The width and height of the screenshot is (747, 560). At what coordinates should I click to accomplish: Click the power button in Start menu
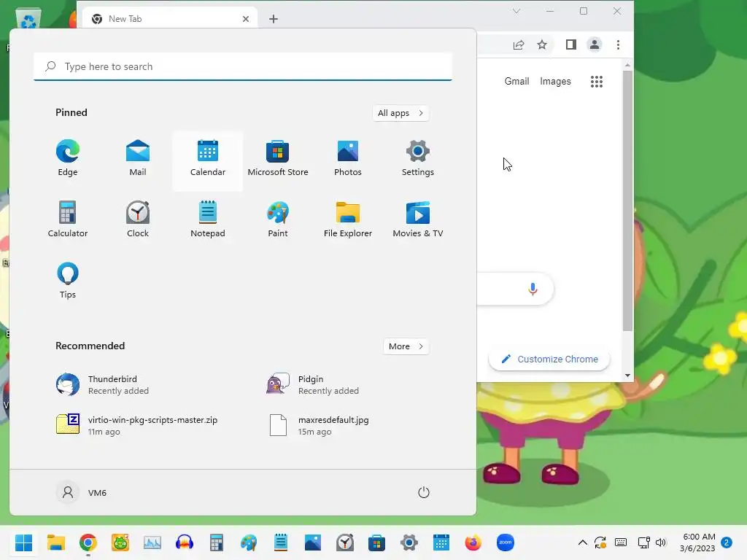424,492
